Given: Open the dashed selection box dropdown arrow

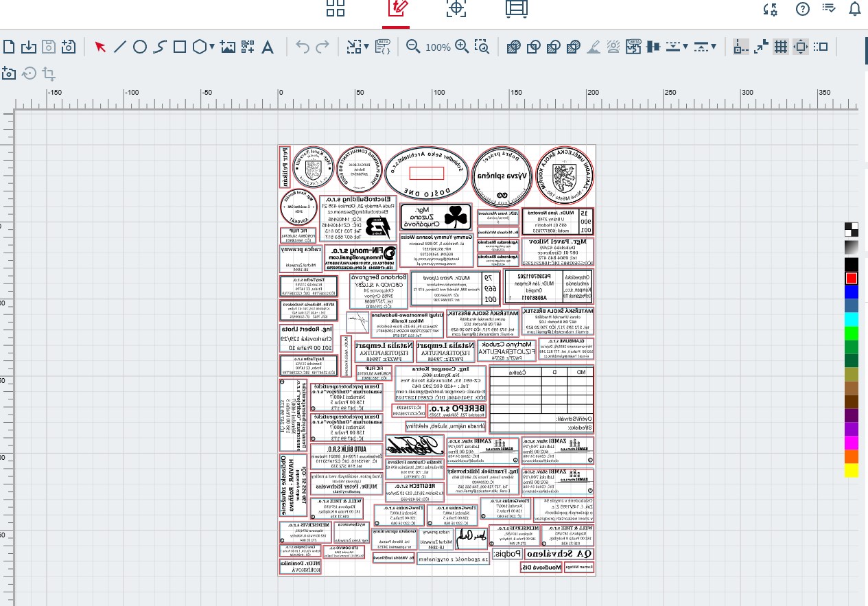Looking at the screenshot, I should click(366, 47).
